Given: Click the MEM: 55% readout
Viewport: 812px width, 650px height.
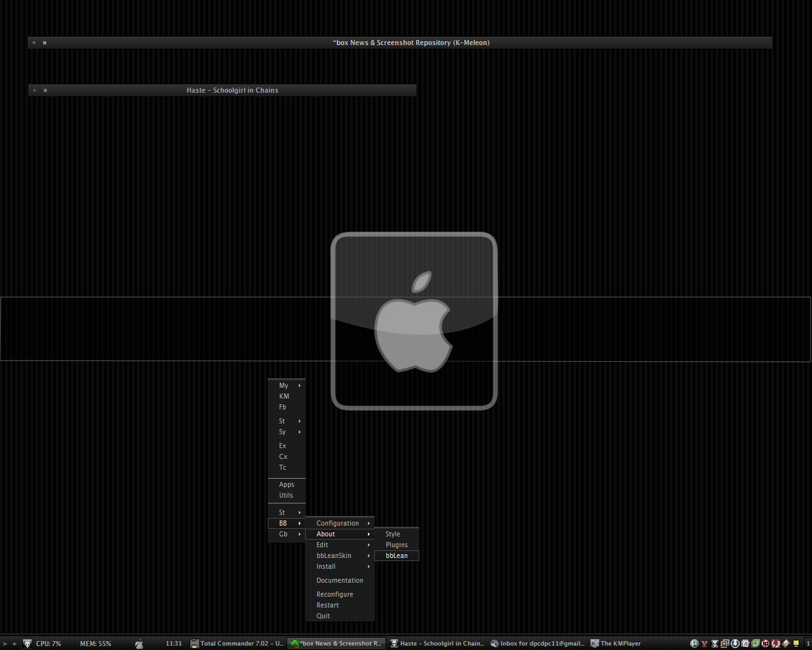Looking at the screenshot, I should click(x=95, y=643).
